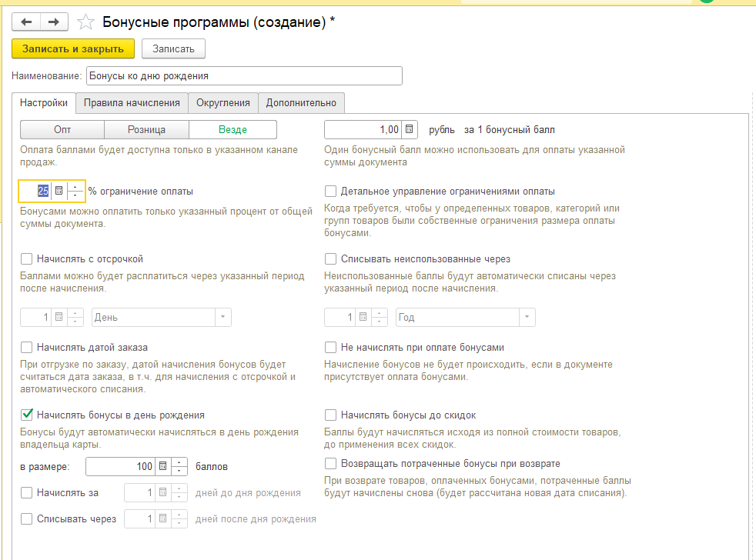Open calculator for ruble per bonus point field
The width and height of the screenshot is (756, 560).
pyautogui.click(x=410, y=130)
